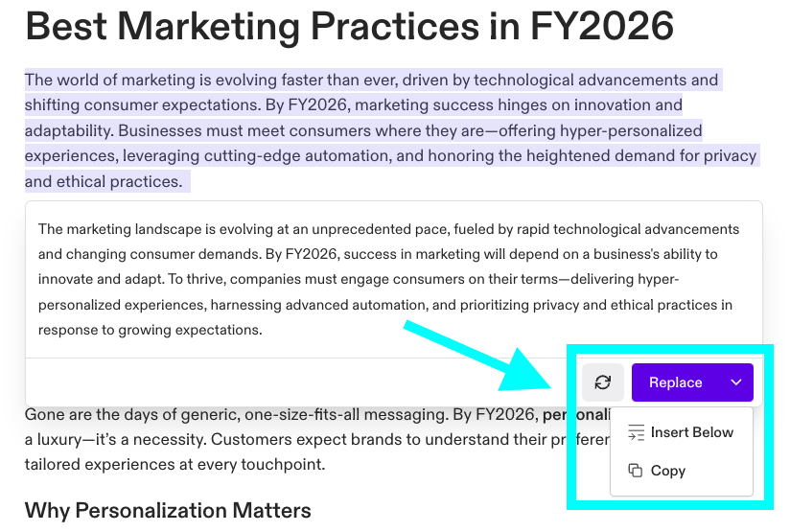Click the bold word after 'By FY2026,' in body
This screenshot has width=790, height=532.
tap(576, 415)
